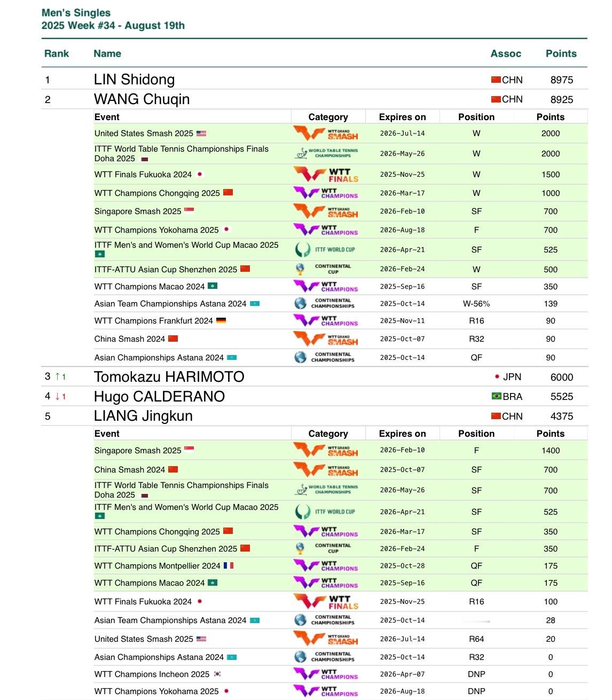Click WANG's Singapore Smash 2025 event name

[138, 211]
